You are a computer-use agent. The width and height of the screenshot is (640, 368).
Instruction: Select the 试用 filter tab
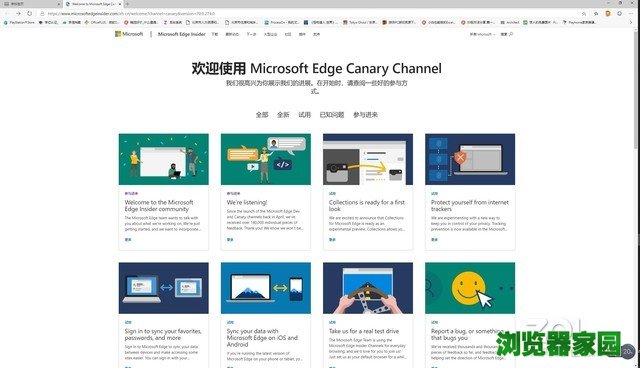click(304, 115)
